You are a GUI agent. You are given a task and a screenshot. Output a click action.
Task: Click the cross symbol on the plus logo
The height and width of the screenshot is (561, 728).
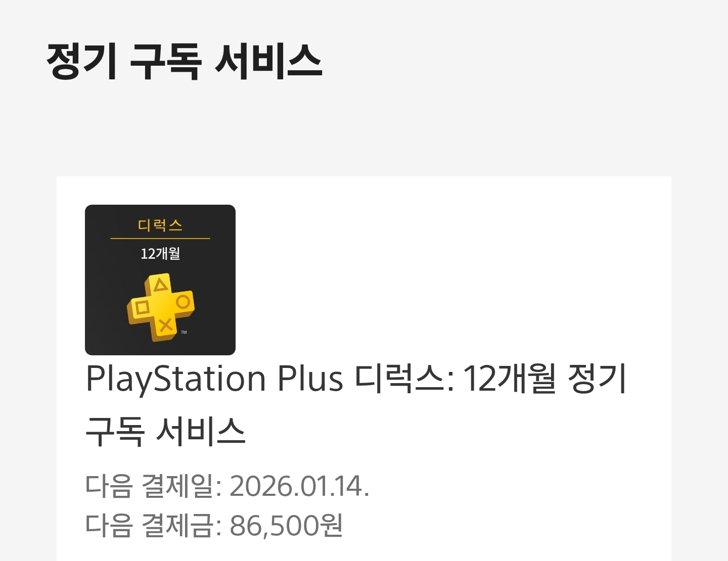(165, 325)
